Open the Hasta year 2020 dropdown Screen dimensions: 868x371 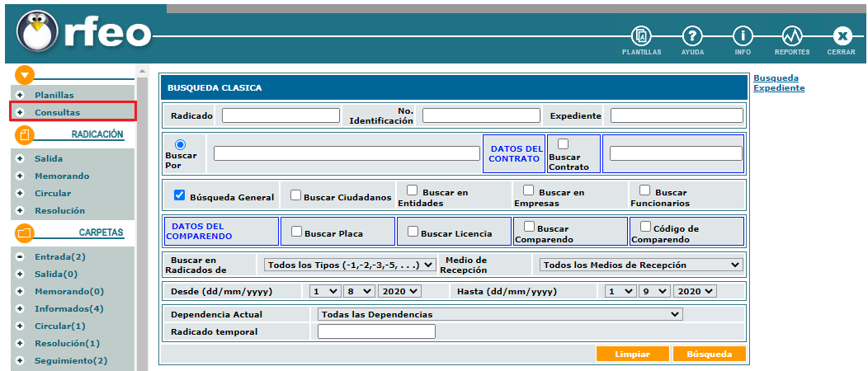coord(696,291)
